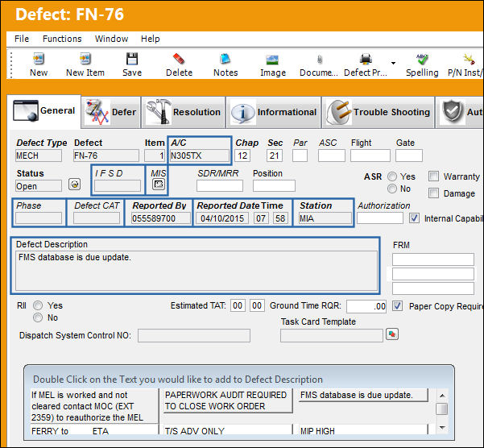Click the MIS picture icon button
This screenshot has height=448, width=484.
point(159,185)
